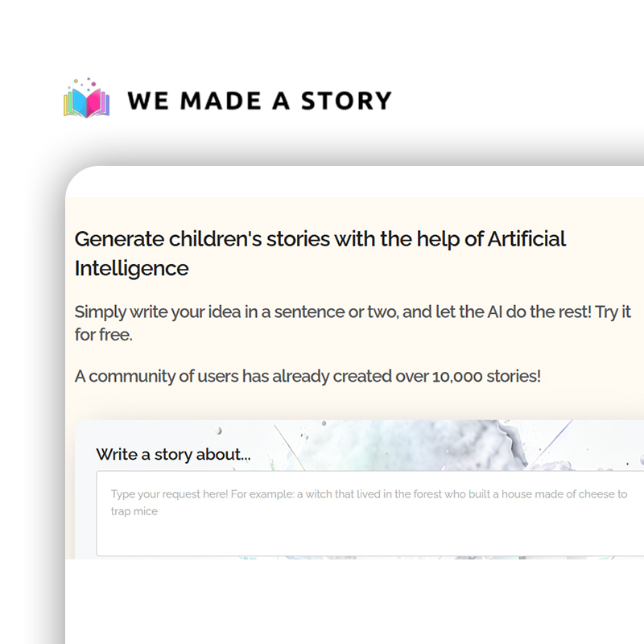Open the WE MADE A STORY brand title

pyautogui.click(x=258, y=101)
